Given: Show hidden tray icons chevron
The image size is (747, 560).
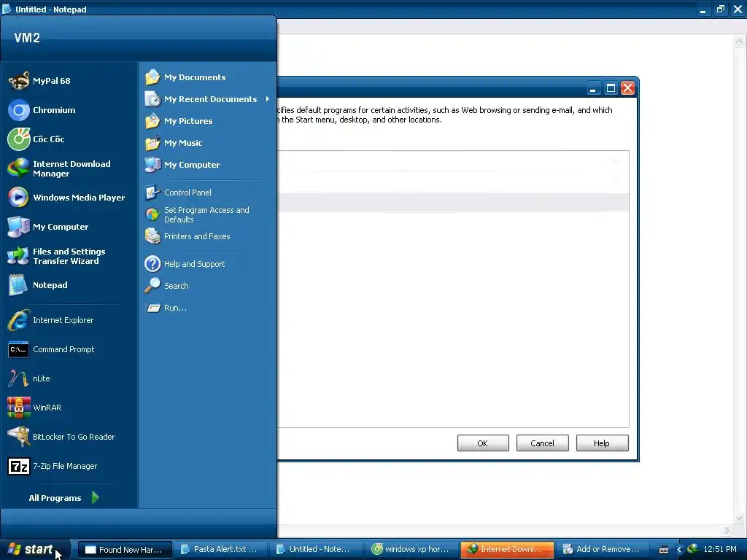Looking at the screenshot, I should [679, 550].
